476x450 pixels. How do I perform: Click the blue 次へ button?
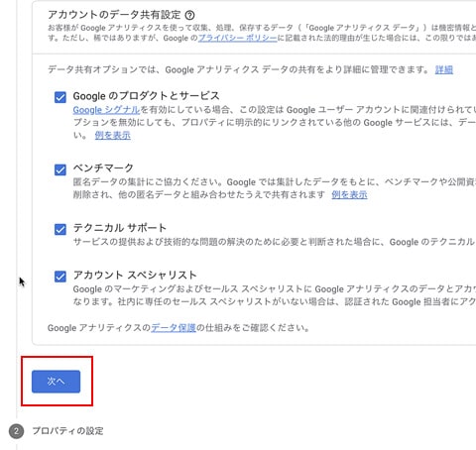coord(56,382)
